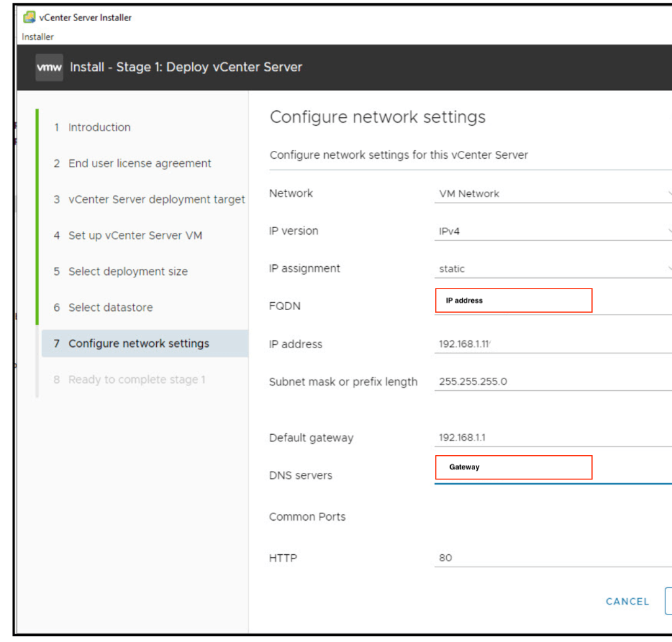Click the DNS servers input field

click(553, 471)
